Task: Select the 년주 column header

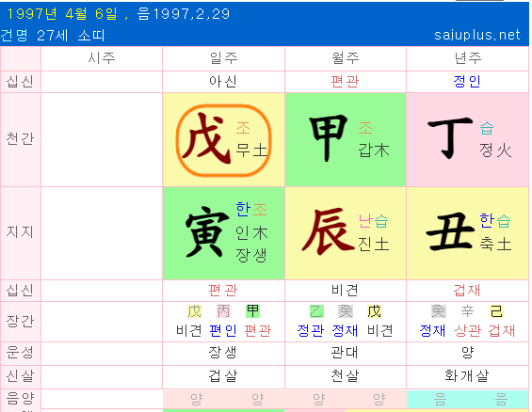Action: tap(468, 58)
